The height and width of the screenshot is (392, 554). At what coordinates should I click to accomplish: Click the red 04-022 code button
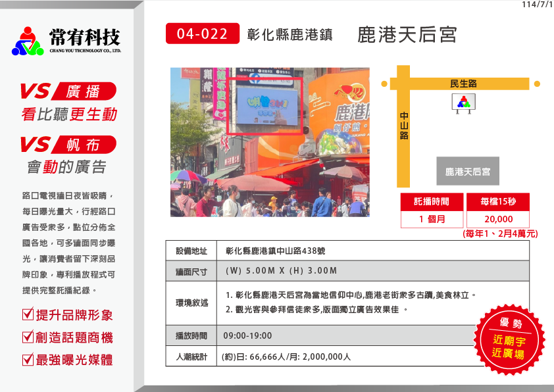tap(202, 34)
